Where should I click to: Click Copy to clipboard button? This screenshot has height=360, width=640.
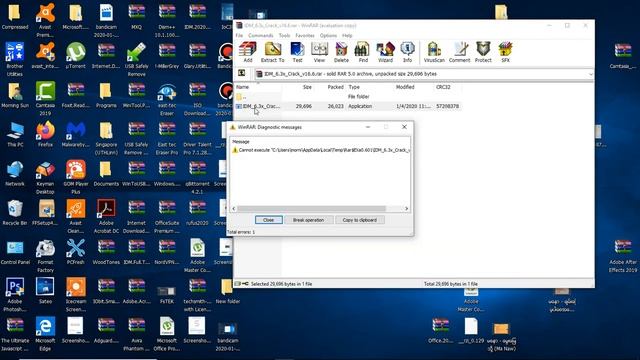point(360,220)
